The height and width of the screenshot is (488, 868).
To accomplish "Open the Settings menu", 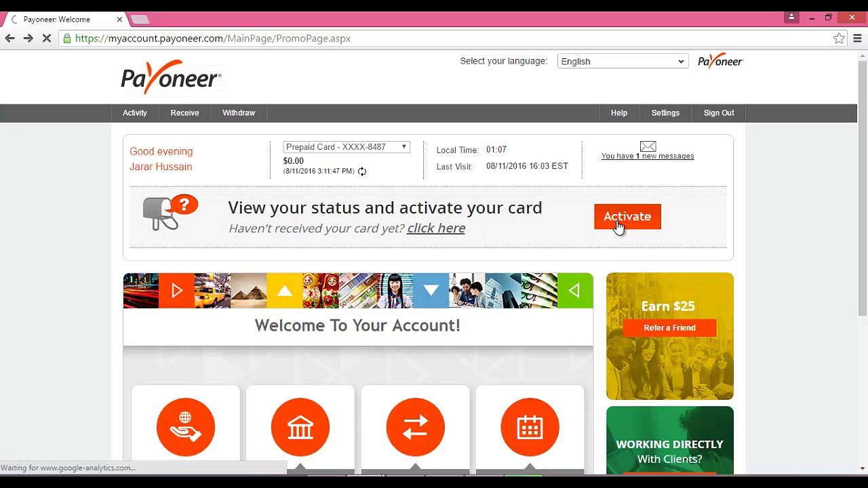I will [x=665, y=113].
